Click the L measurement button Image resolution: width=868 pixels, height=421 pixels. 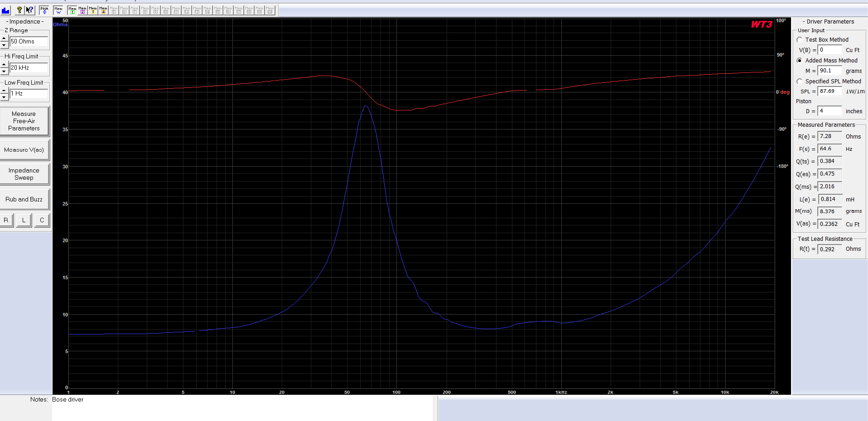click(x=24, y=220)
